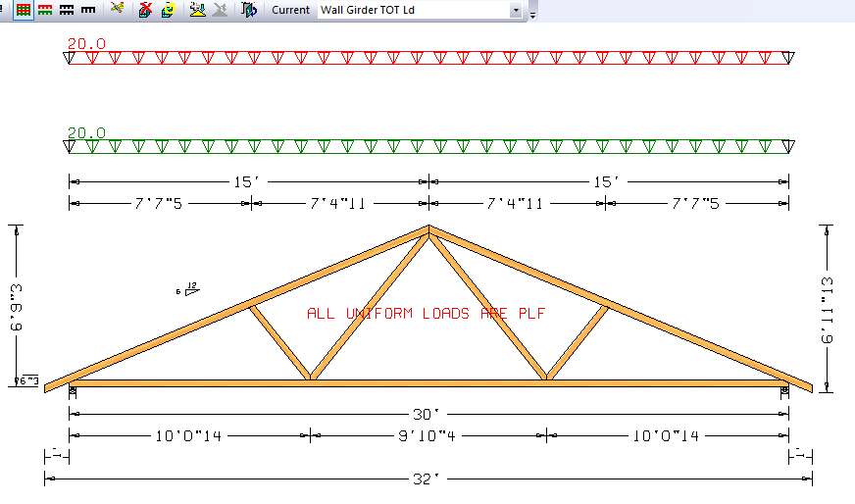Click the ALL UNIFORM LOADS ARE PLF note
The height and width of the screenshot is (504, 855).
[426, 314]
